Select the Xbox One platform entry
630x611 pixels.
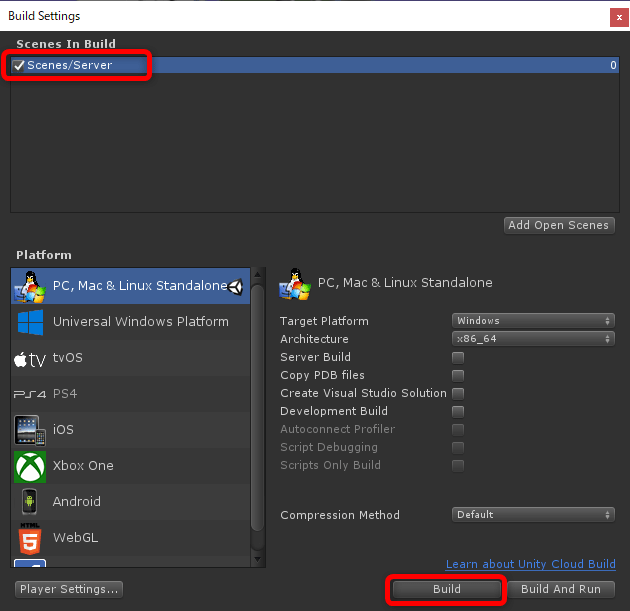[130, 466]
